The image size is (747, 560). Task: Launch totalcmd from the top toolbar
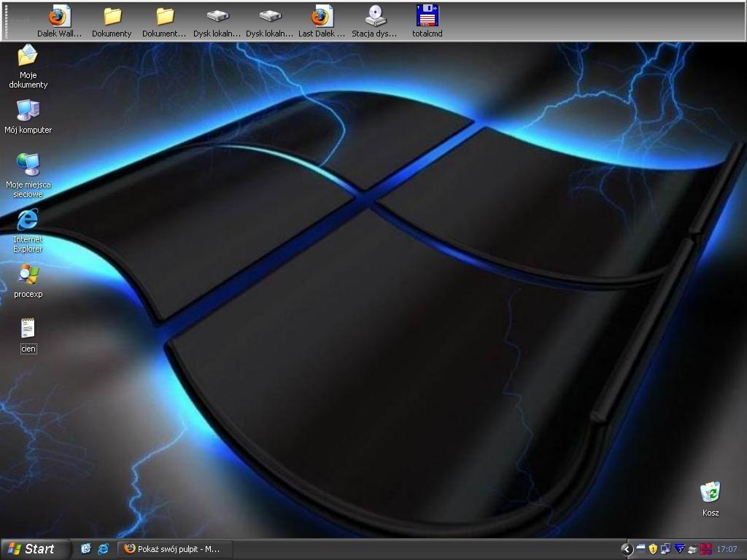coord(427,21)
